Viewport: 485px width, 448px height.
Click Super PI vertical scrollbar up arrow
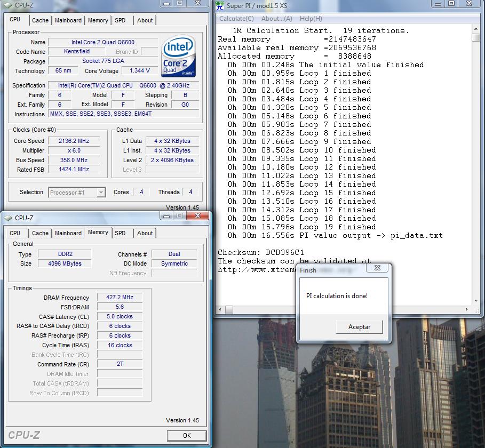click(x=476, y=29)
